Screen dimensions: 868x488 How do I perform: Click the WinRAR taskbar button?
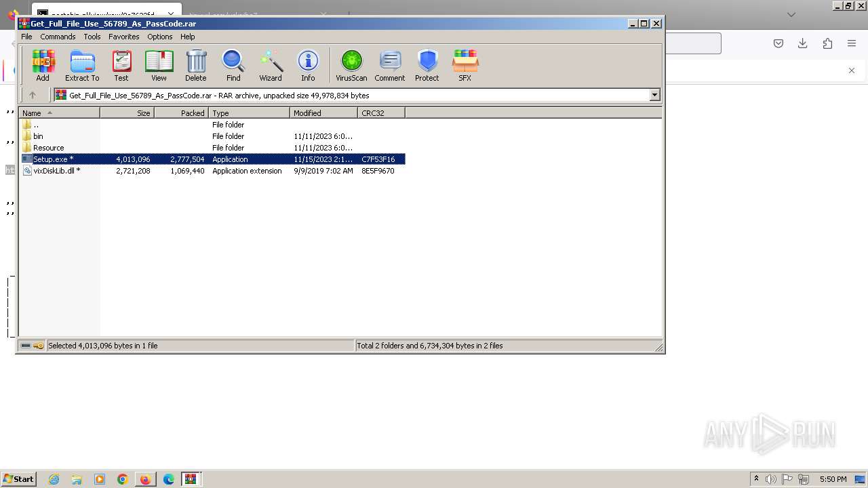coord(191,479)
